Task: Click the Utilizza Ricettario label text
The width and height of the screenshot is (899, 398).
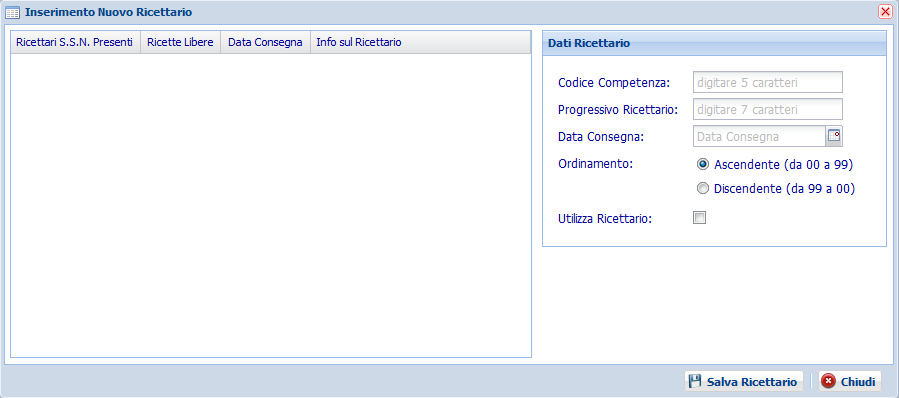Action: pyautogui.click(x=605, y=218)
